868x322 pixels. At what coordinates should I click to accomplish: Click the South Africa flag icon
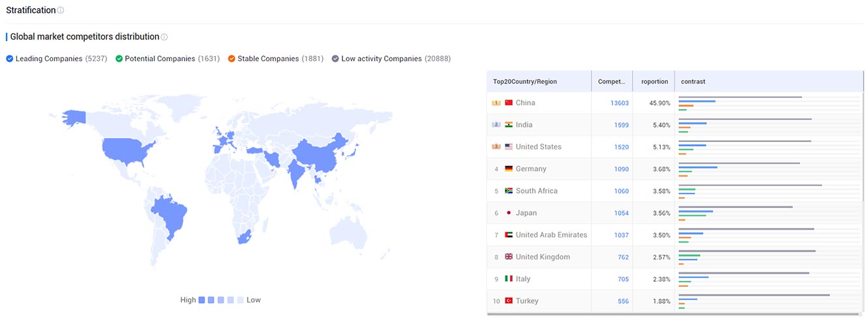(x=509, y=191)
